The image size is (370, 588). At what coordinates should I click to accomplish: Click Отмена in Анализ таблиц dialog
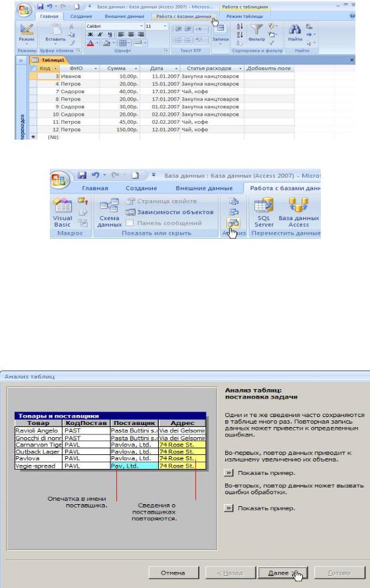pyautogui.click(x=173, y=573)
